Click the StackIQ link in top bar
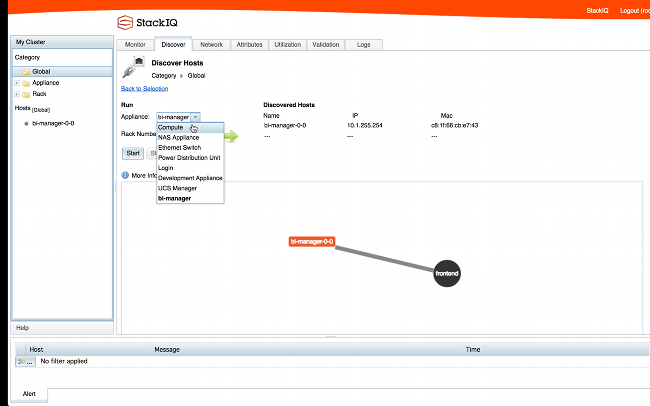Screen dimensions: 650x406 point(597,10)
